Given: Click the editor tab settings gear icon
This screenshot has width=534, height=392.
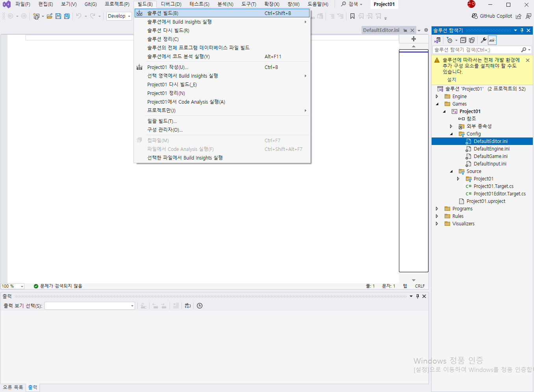Looking at the screenshot, I should [426, 30].
